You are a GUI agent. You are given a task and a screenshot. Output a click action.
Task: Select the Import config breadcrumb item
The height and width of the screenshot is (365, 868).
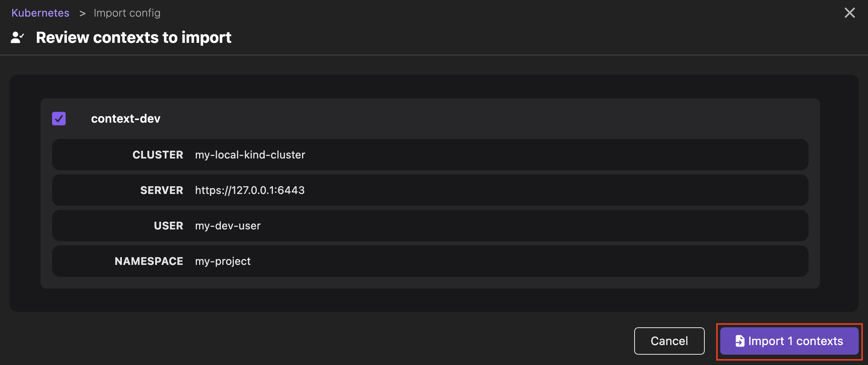[127, 13]
